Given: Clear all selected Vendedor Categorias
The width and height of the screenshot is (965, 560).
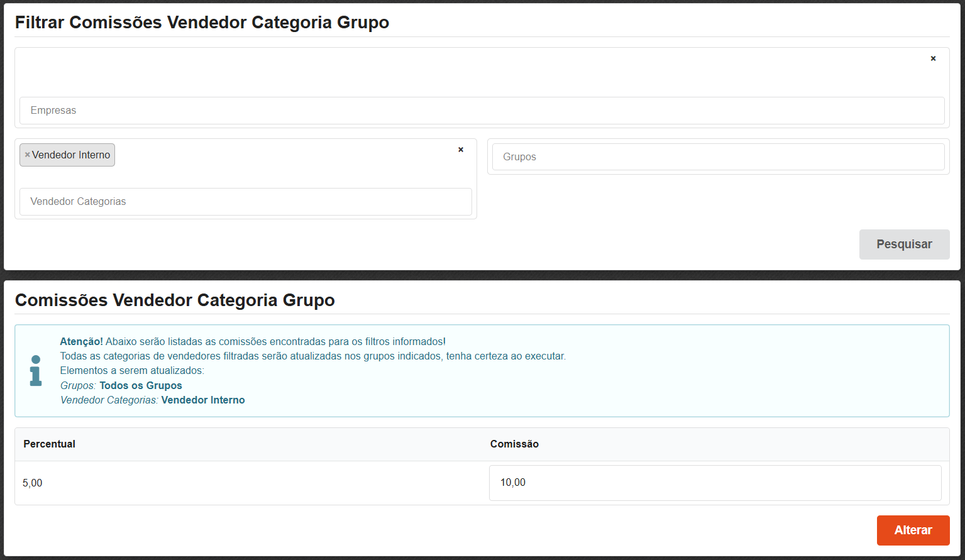Looking at the screenshot, I should pos(461,150).
